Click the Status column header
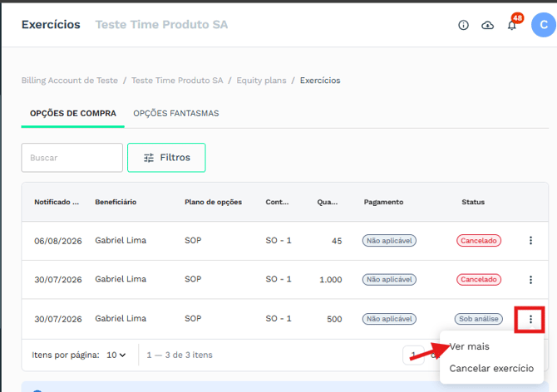The height and width of the screenshot is (392, 557). [x=473, y=202]
